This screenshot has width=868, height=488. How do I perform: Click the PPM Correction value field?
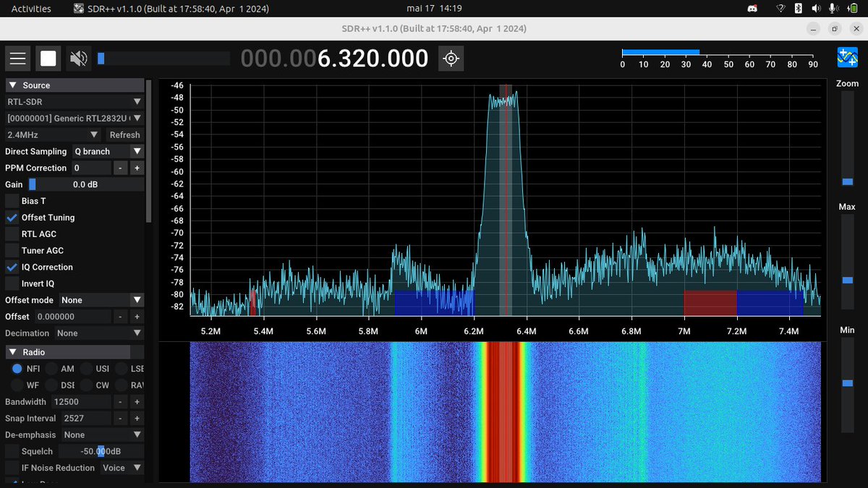coord(91,168)
